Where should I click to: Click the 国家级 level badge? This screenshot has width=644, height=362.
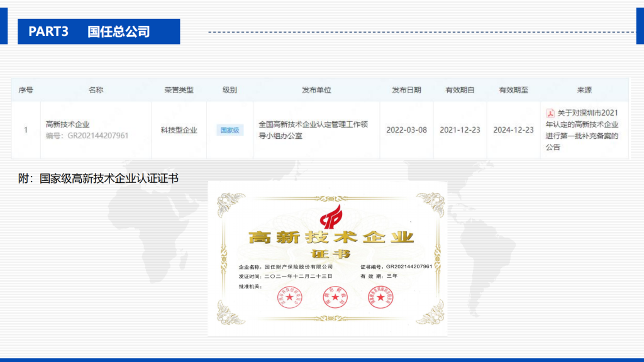click(230, 130)
